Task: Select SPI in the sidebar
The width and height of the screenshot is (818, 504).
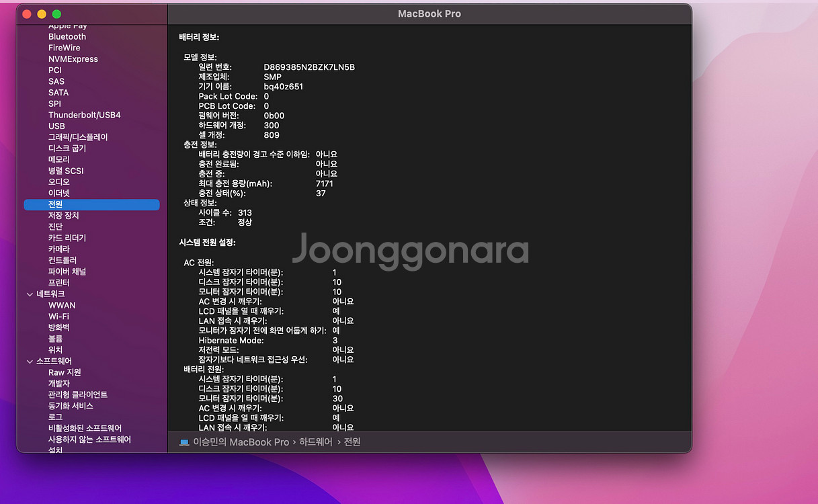Action: [54, 104]
